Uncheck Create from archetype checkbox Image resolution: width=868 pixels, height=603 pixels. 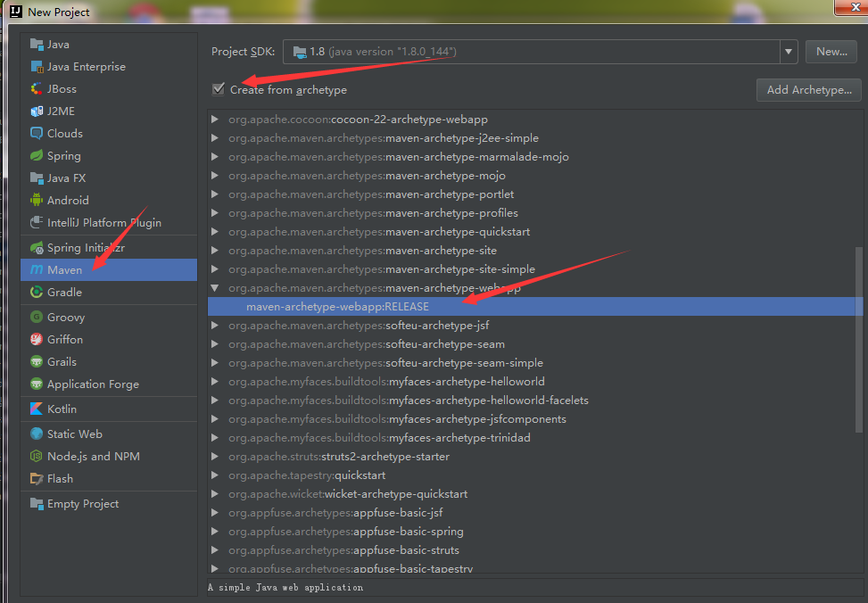[218, 88]
